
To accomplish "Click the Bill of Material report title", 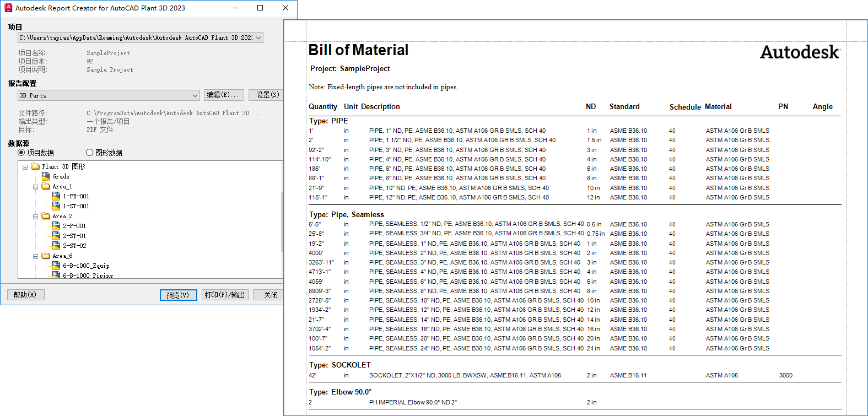I will click(358, 50).
